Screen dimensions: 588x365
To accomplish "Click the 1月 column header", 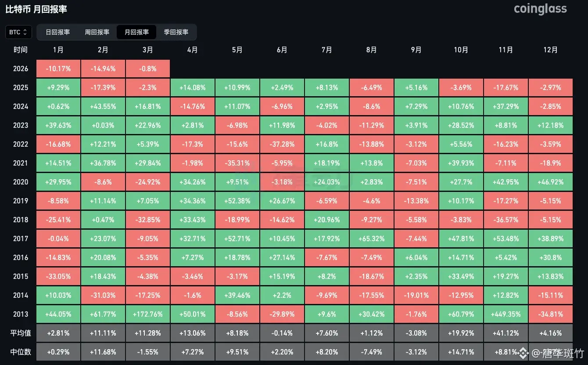I will coord(58,50).
